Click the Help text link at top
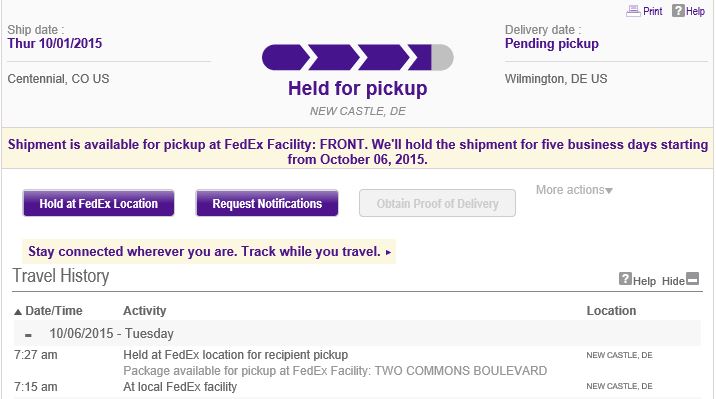Screen dimensions: 716x399 coord(695,11)
